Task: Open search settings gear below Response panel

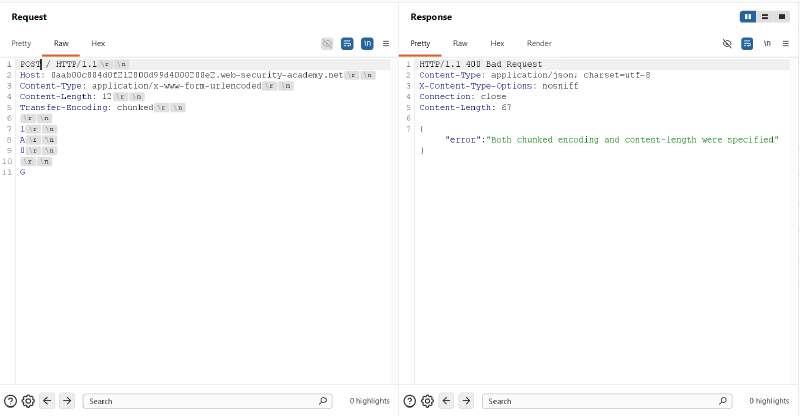Action: coord(428,401)
